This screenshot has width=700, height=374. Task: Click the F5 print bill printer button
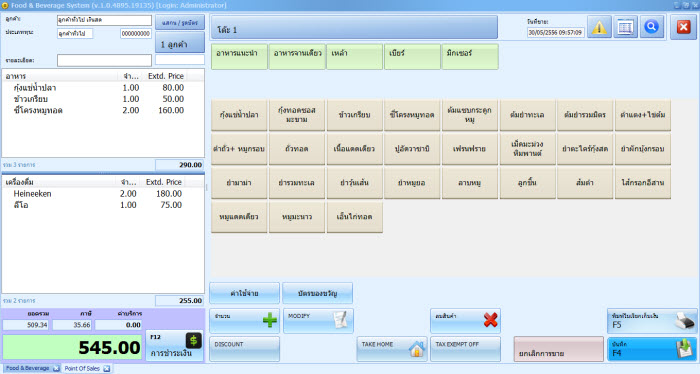[652, 320]
